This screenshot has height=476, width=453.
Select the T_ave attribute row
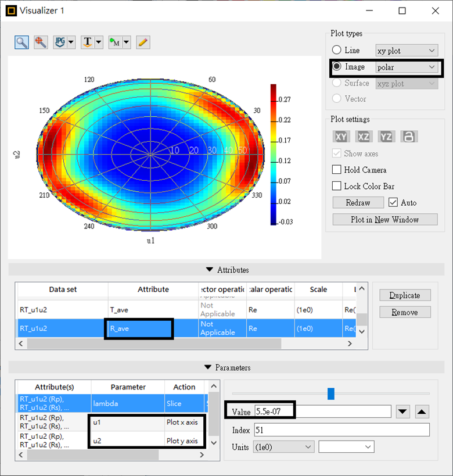pyautogui.click(x=186, y=310)
